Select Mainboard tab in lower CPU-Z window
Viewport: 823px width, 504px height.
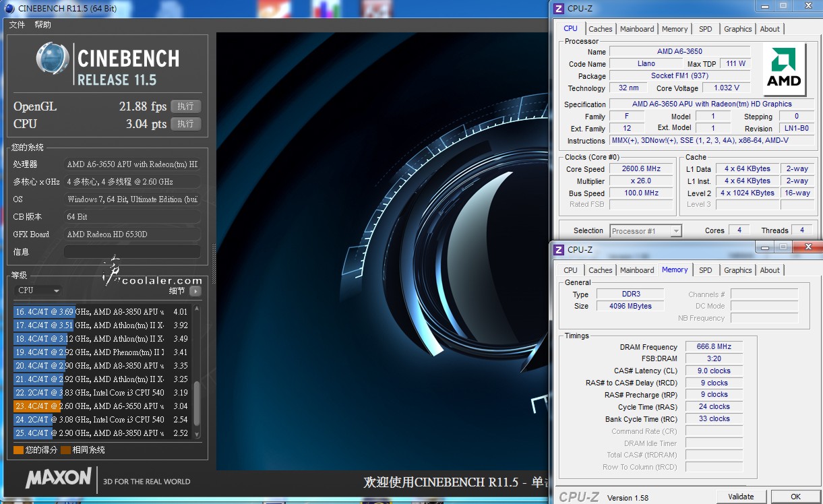tap(637, 270)
